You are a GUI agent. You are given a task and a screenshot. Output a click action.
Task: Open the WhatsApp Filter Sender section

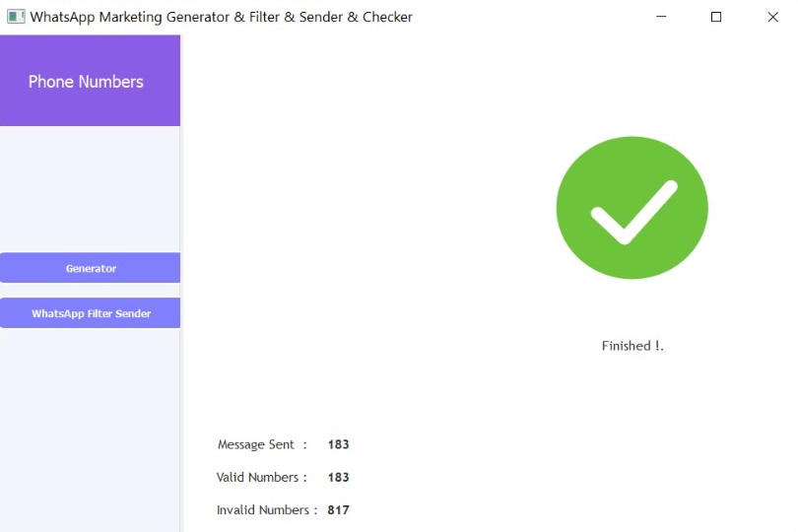(x=90, y=313)
